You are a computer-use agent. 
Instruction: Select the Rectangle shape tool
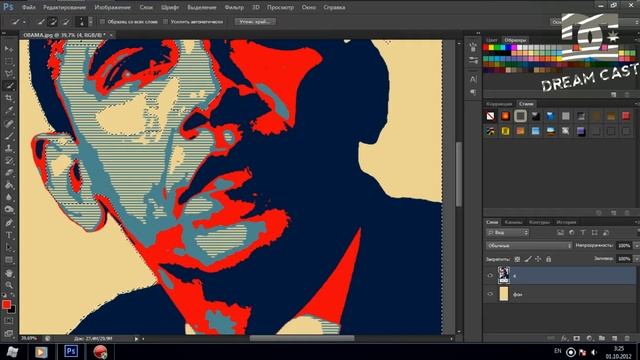click(9, 260)
